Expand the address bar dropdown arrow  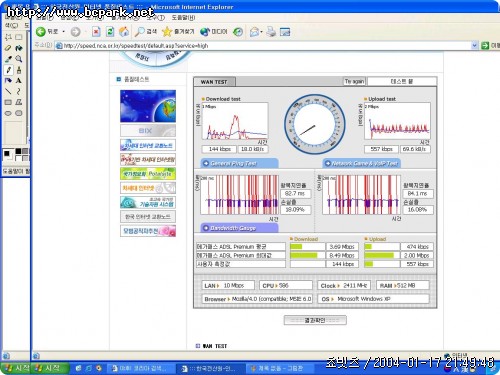475,46
